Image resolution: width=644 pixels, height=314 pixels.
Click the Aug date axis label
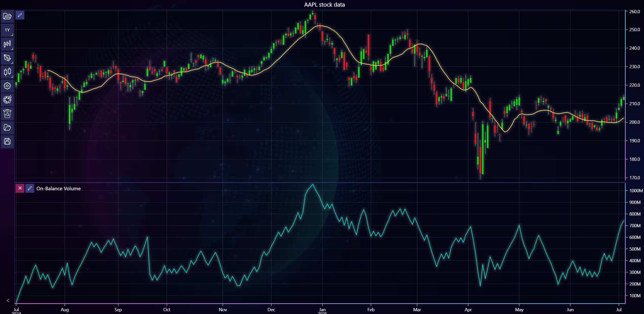(x=65, y=310)
